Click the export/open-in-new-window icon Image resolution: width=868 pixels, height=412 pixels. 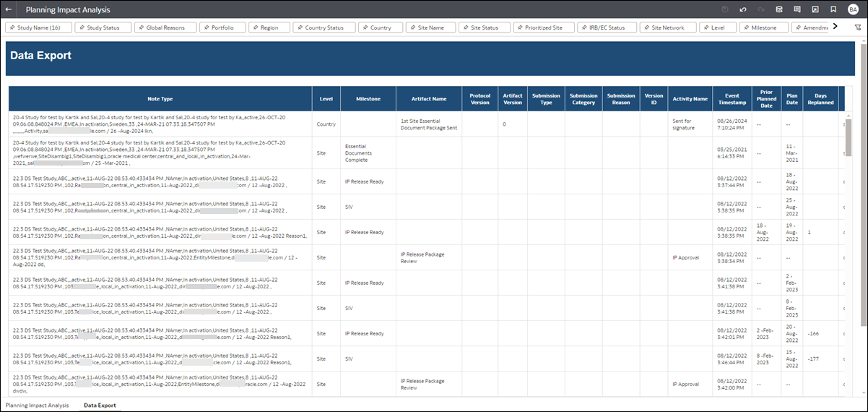coord(815,9)
